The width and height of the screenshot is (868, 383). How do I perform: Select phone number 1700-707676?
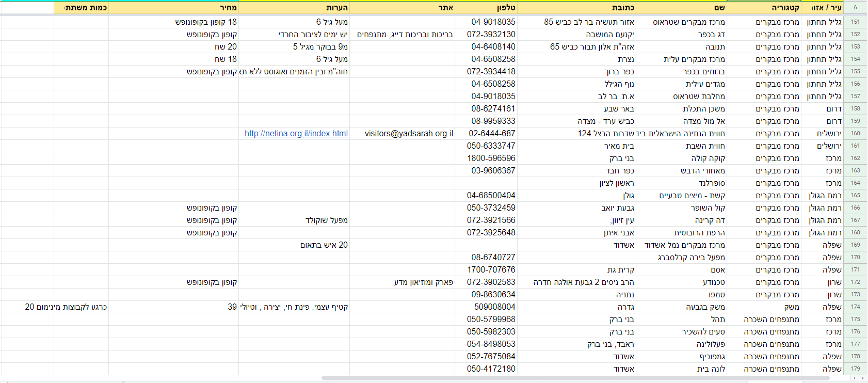pyautogui.click(x=486, y=270)
